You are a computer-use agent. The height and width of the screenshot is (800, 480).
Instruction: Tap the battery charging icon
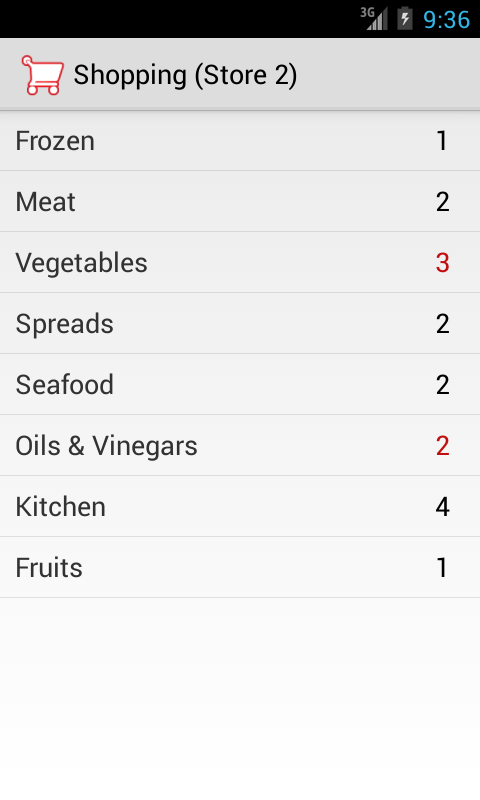click(x=405, y=19)
